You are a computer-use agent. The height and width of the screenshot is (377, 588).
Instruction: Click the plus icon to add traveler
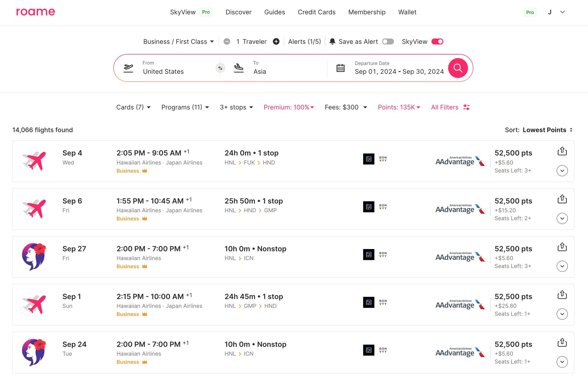point(276,41)
